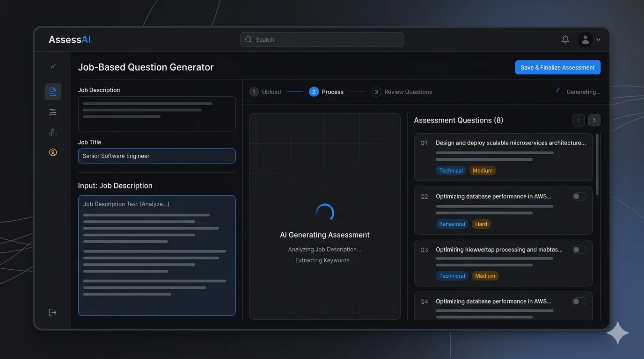This screenshot has width=644, height=359.
Task: Click step 2 number circle
Action: tap(314, 92)
